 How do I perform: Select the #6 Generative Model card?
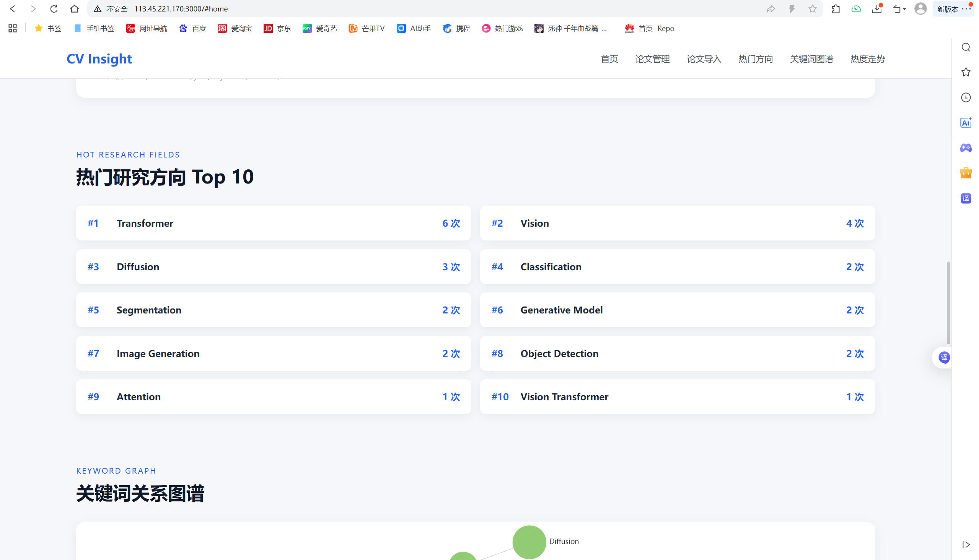point(677,310)
